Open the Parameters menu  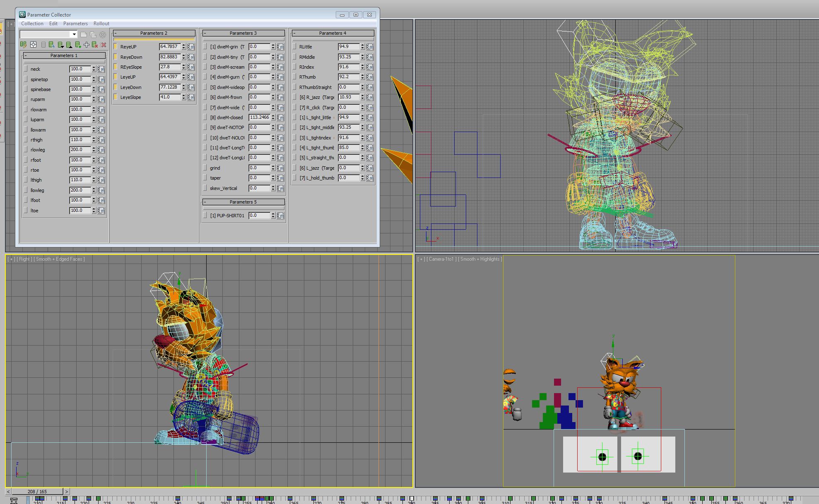(x=75, y=24)
